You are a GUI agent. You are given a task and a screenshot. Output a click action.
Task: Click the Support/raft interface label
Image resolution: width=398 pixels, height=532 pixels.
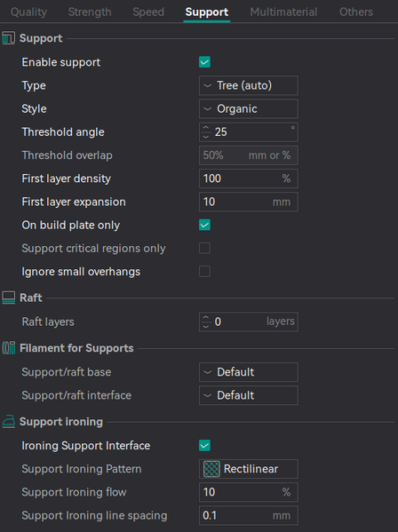pyautogui.click(x=76, y=395)
